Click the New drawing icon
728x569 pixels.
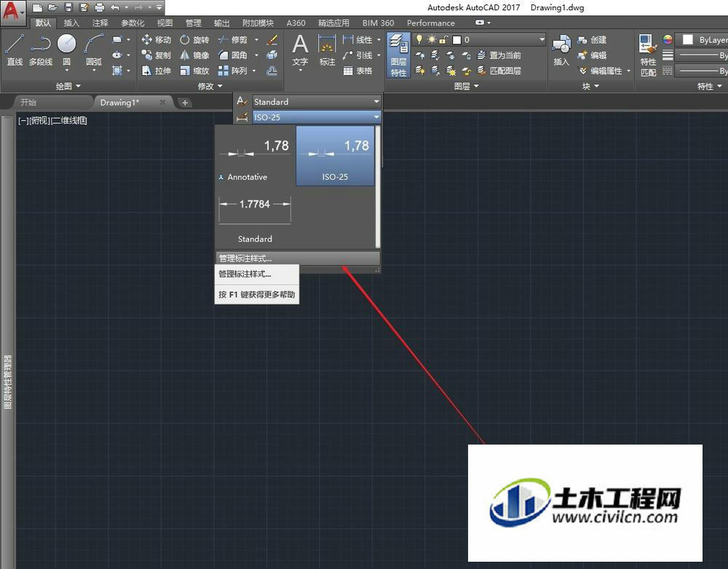(x=37, y=7)
